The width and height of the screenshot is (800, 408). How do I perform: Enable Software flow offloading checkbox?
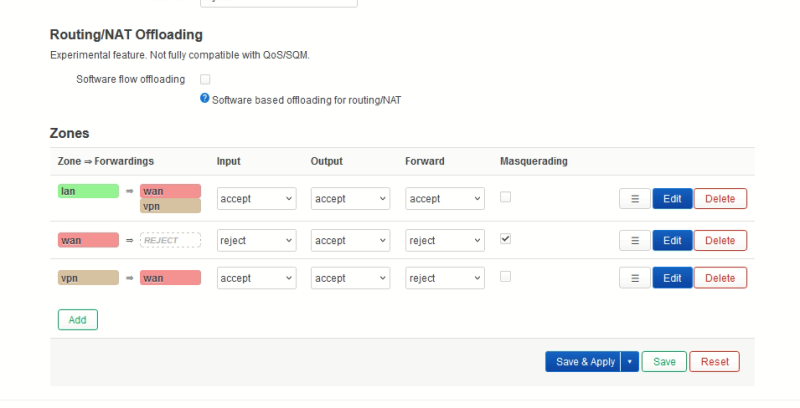205,79
